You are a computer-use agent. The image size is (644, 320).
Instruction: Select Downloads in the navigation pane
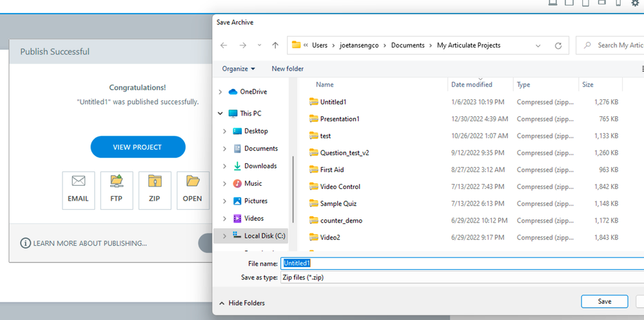[260, 166]
